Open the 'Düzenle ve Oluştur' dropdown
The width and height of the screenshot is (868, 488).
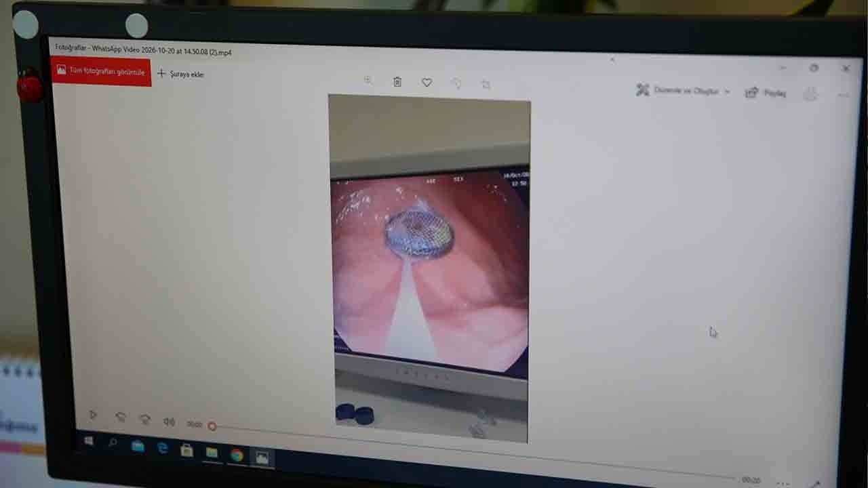683,90
